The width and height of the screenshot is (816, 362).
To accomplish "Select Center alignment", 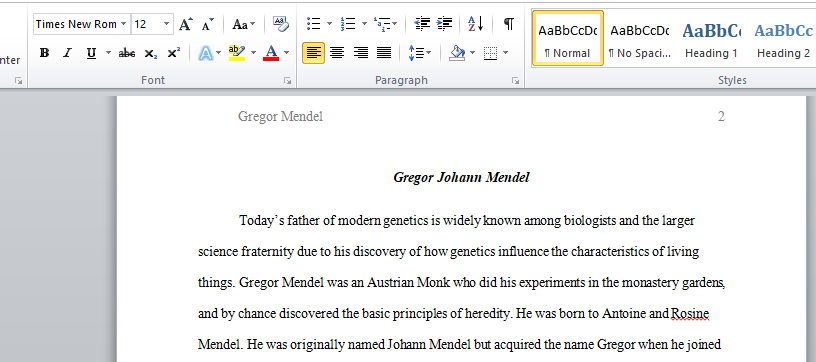I will pyautogui.click(x=337, y=53).
